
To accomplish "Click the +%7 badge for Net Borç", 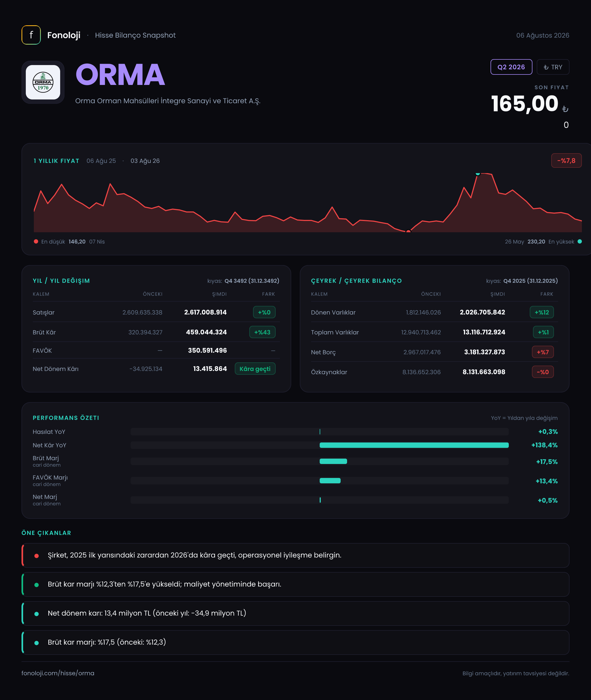I will 543,352.
